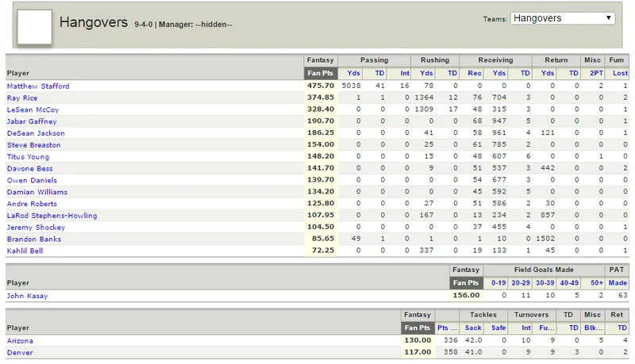Viewport: 635px width, 364px height.
Task: Open Steve Breaston player link
Action: [x=33, y=145]
